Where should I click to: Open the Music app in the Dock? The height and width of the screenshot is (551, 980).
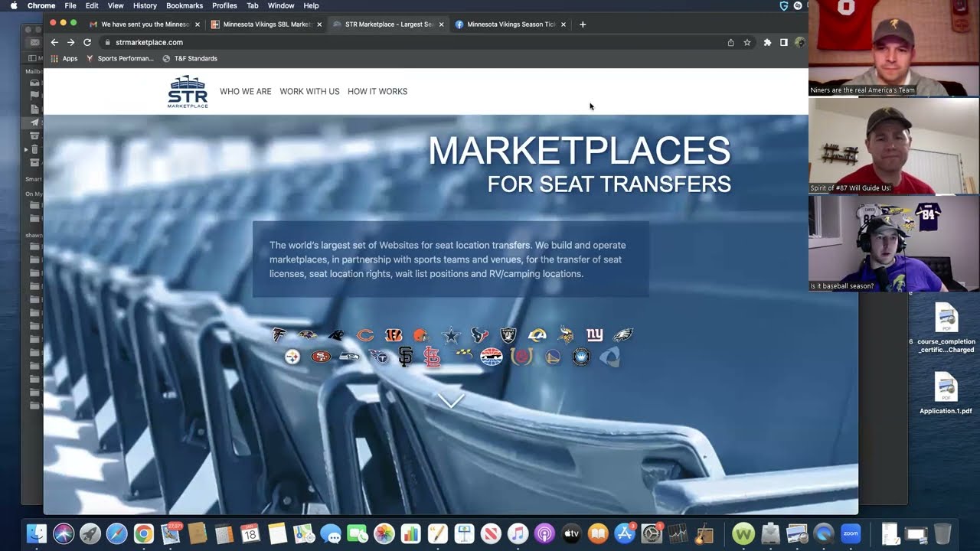click(x=518, y=533)
